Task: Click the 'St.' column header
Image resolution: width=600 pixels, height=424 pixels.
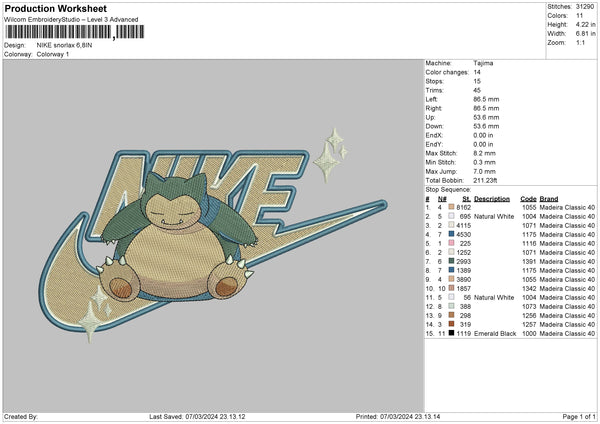Action: point(466,199)
